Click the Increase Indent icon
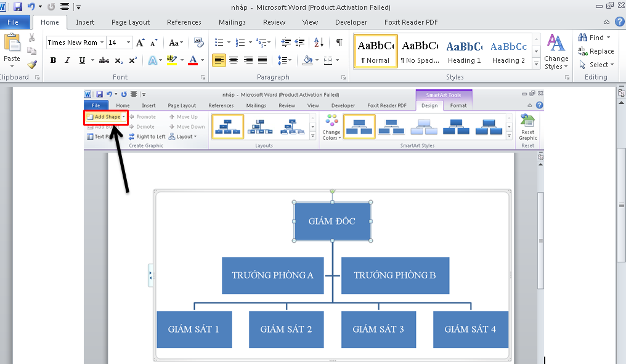Viewport: 626px width, 364px height. (x=301, y=42)
